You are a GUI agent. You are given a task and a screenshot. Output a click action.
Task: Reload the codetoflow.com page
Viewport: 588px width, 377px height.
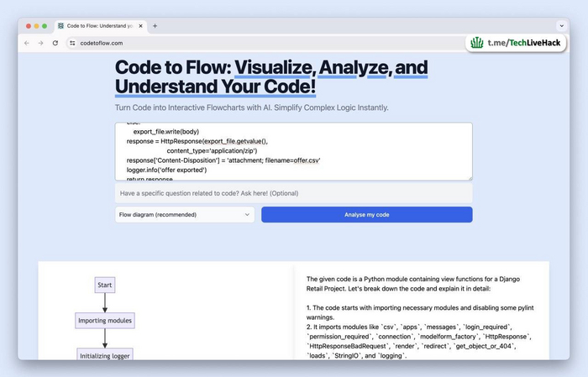[x=55, y=43]
